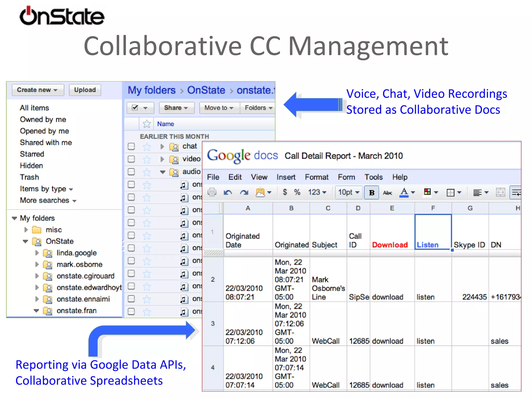Click the chat shared folder icon
The width and height of the screenshot is (532, 399).
(x=174, y=147)
